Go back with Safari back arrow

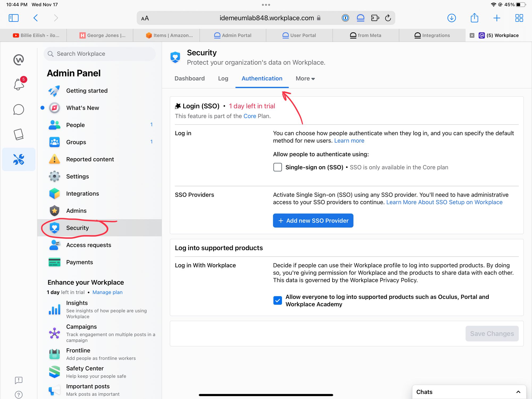coord(36,18)
